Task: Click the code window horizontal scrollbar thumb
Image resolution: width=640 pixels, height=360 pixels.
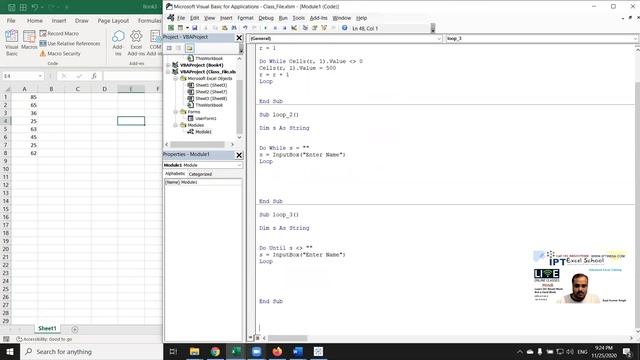Action: click(x=287, y=338)
